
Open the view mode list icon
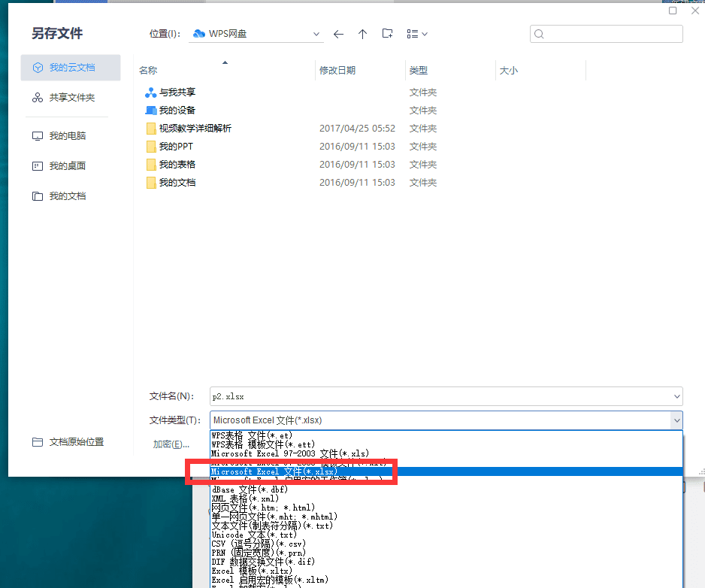click(417, 34)
